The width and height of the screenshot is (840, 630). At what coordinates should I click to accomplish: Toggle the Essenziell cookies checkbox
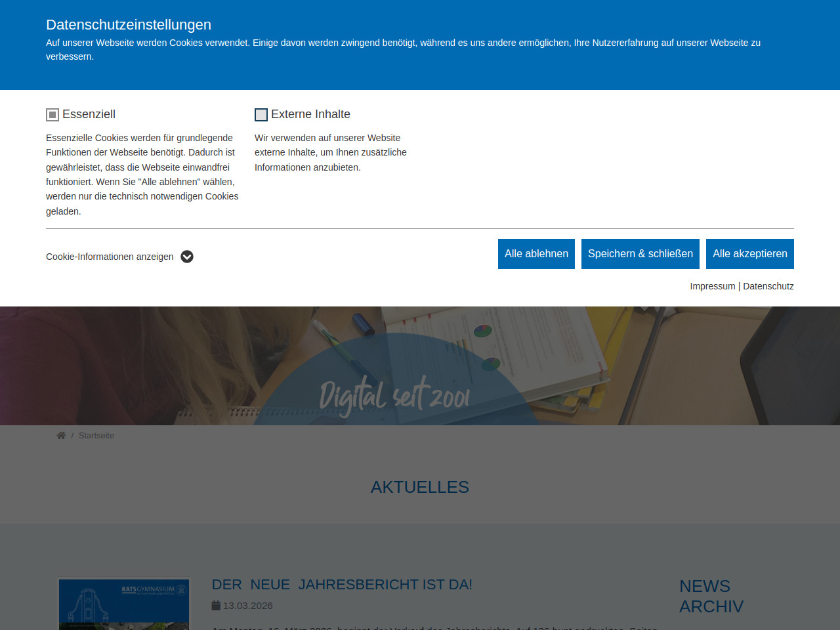pos(52,115)
